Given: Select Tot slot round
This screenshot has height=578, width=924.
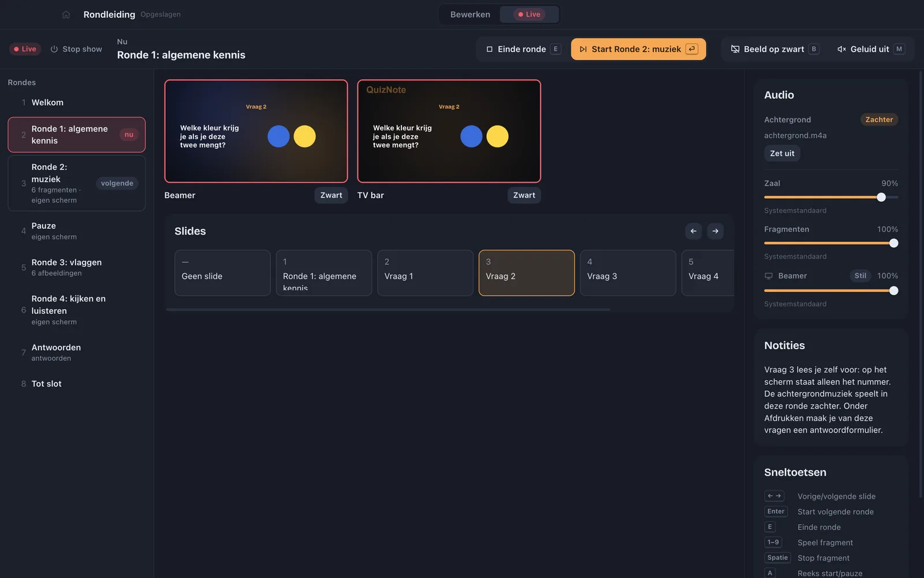Looking at the screenshot, I should (x=76, y=384).
